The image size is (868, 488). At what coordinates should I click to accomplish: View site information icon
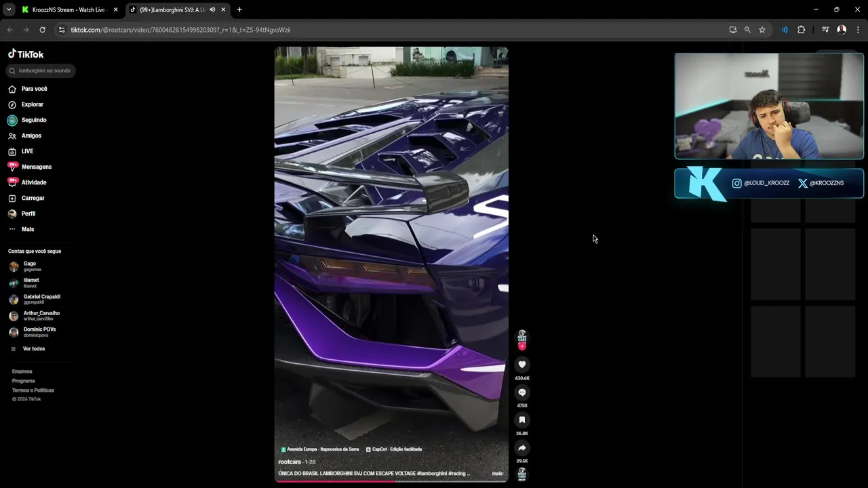click(62, 30)
